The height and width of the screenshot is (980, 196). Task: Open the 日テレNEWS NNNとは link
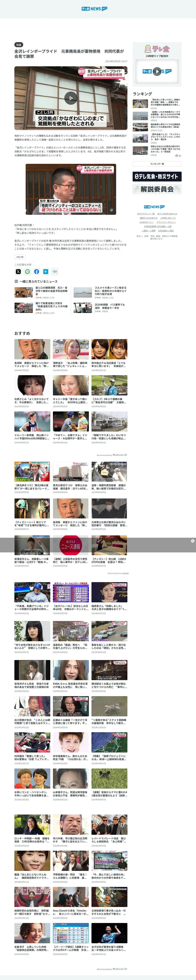(167, 214)
